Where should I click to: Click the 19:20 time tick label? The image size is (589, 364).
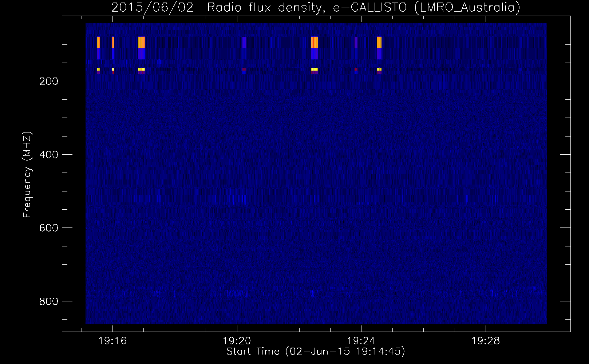pyautogui.click(x=237, y=341)
